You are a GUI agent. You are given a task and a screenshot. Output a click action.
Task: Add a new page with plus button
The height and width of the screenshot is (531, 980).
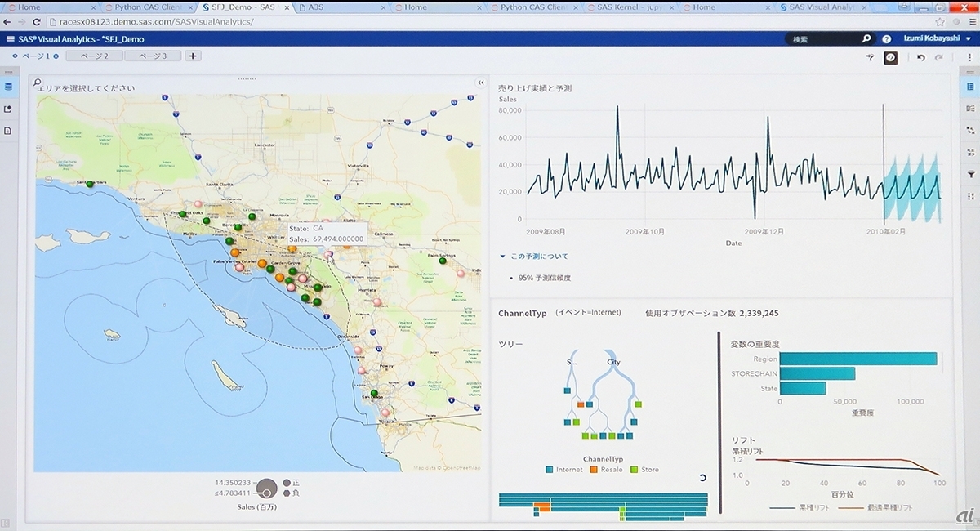pyautogui.click(x=193, y=56)
